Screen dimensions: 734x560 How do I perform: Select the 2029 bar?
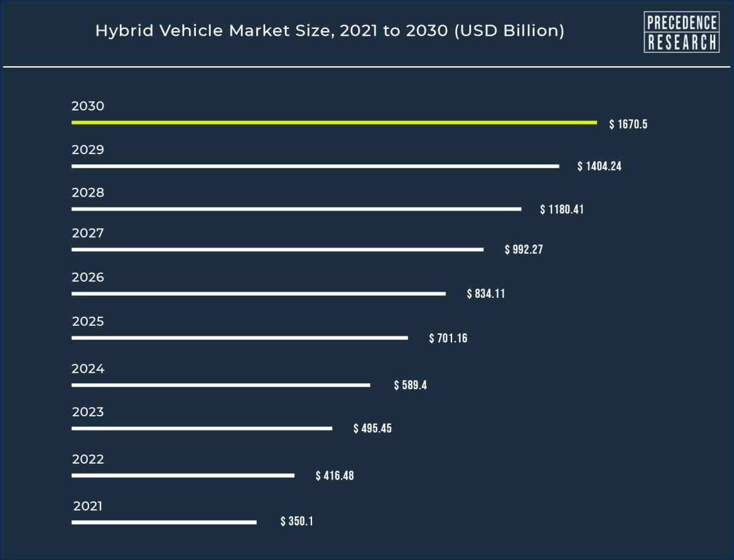315,166
